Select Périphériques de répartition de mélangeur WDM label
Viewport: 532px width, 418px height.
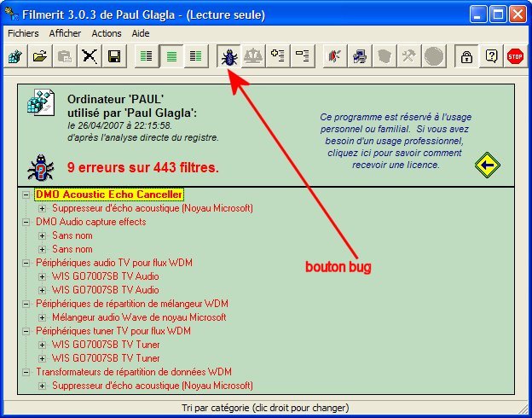pos(132,304)
